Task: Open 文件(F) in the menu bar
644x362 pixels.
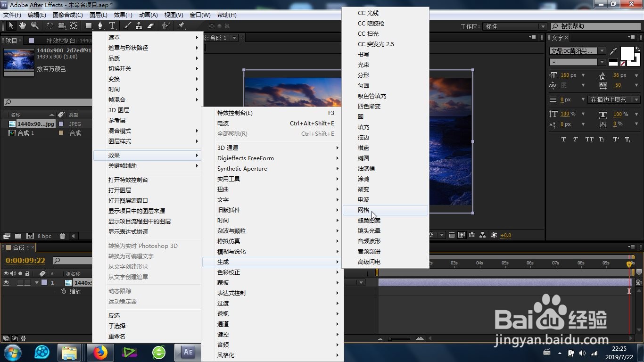Action: pos(13,15)
